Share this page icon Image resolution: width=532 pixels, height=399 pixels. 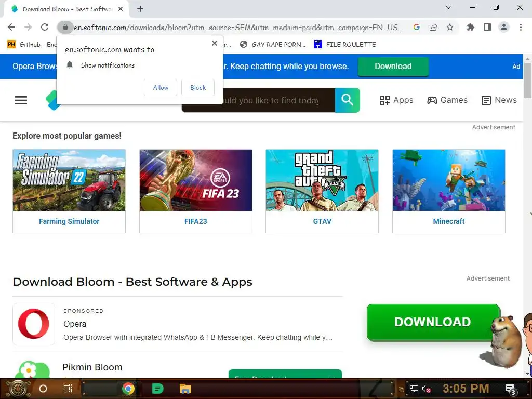[433, 27]
